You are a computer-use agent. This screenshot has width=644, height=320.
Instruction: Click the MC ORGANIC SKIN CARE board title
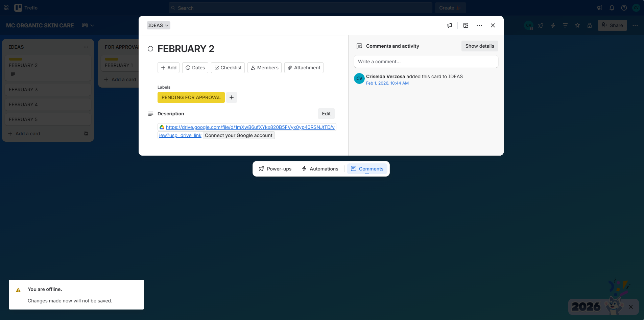[x=40, y=25]
